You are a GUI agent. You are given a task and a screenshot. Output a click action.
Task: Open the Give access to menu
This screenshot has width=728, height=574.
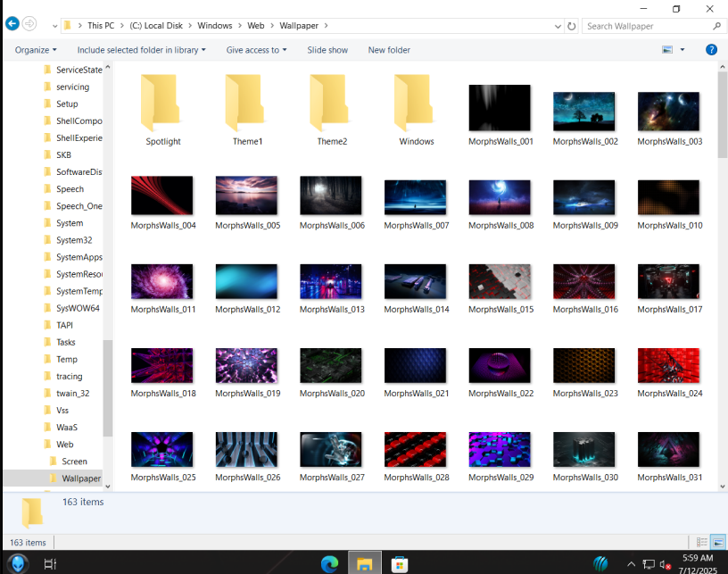pyautogui.click(x=256, y=50)
